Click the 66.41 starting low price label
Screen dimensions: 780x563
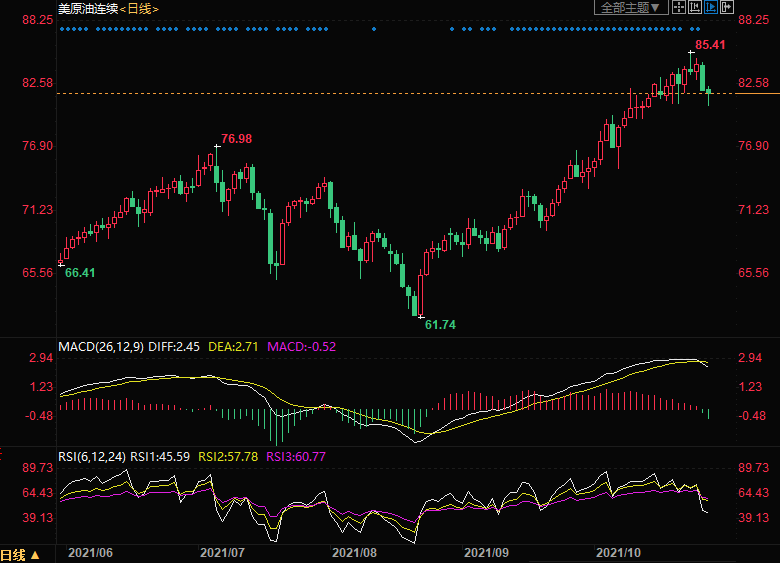click(80, 273)
